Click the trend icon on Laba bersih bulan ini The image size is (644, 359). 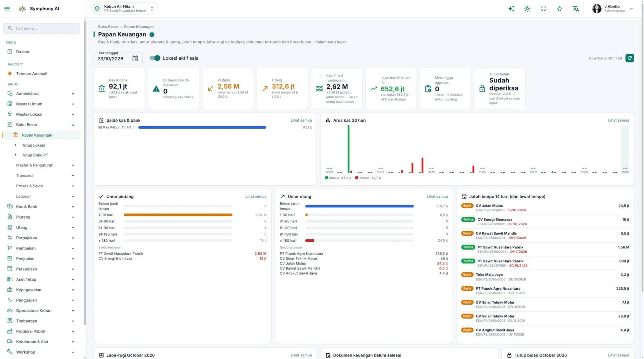(374, 89)
